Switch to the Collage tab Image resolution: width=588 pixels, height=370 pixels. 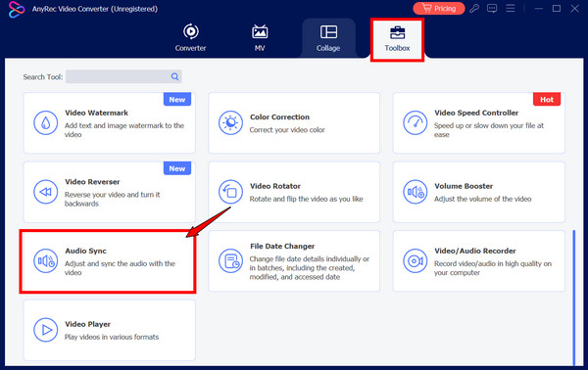pyautogui.click(x=328, y=38)
